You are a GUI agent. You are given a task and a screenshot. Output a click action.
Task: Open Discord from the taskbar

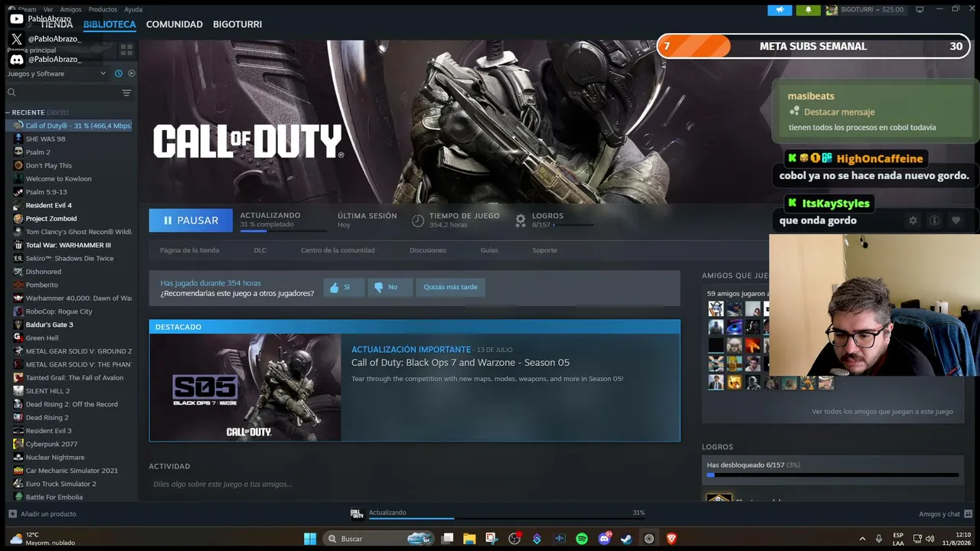click(x=605, y=539)
